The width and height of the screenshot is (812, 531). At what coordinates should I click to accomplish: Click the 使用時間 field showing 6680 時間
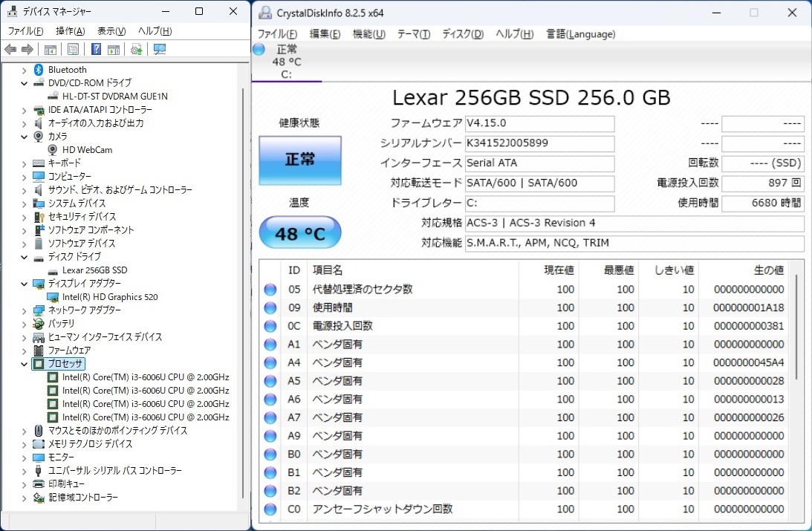tap(763, 203)
